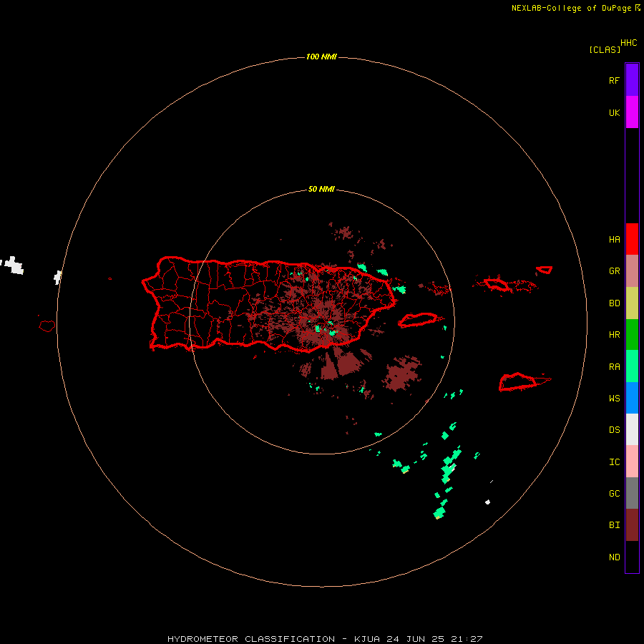Click the 100 NMI range ring label
The image size is (644, 644).
(x=321, y=57)
